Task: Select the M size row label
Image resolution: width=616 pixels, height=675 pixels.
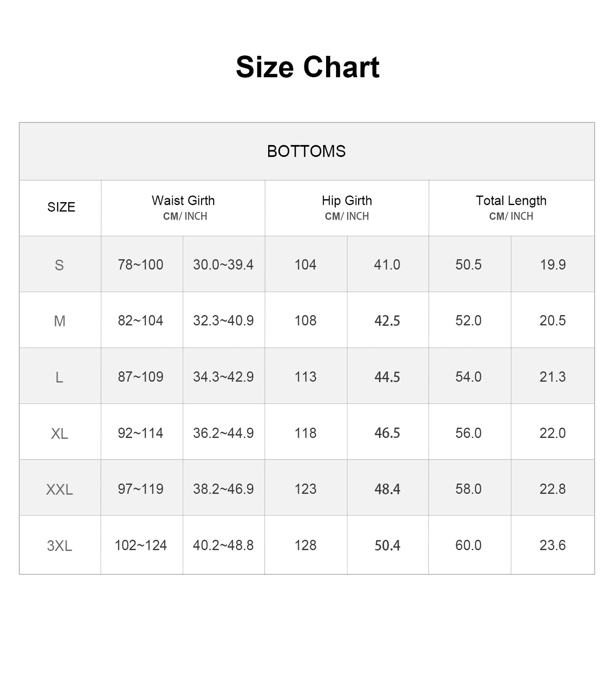Action: [x=60, y=321]
